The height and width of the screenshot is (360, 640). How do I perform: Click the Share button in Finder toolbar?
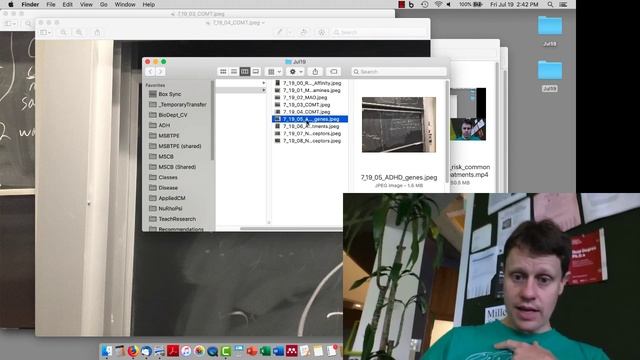point(315,71)
